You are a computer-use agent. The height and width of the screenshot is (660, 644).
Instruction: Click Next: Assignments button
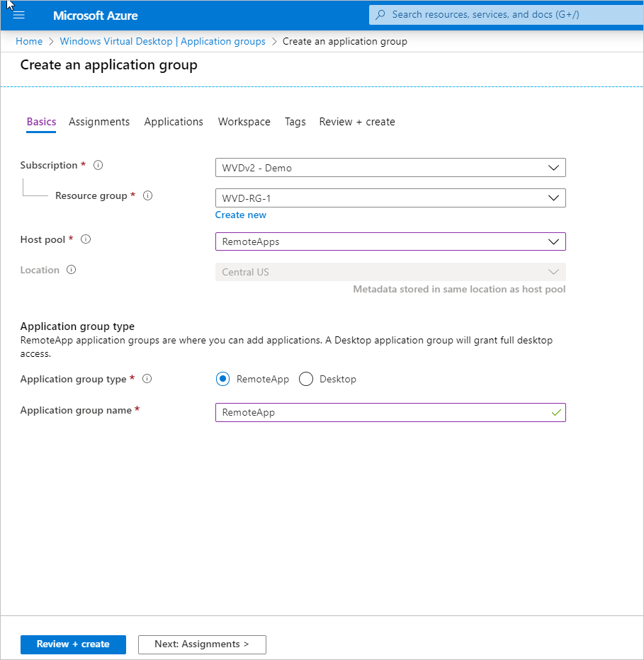click(202, 644)
